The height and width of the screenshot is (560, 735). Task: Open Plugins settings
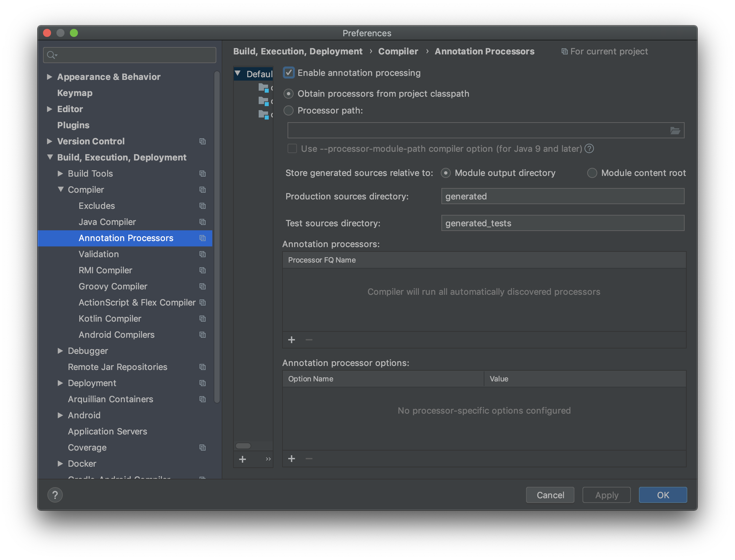[x=73, y=125]
